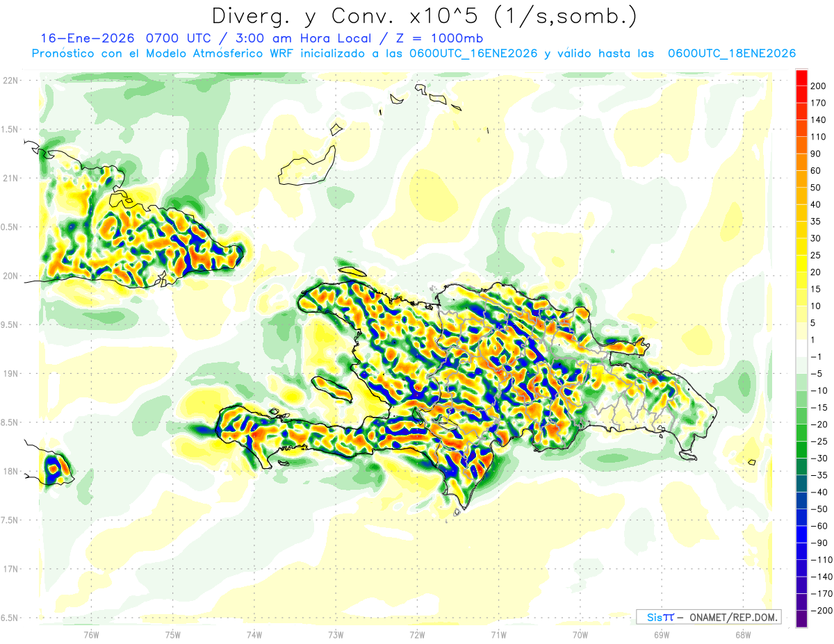
Task: Click the '-1' colorbar value
Action: click(x=817, y=357)
